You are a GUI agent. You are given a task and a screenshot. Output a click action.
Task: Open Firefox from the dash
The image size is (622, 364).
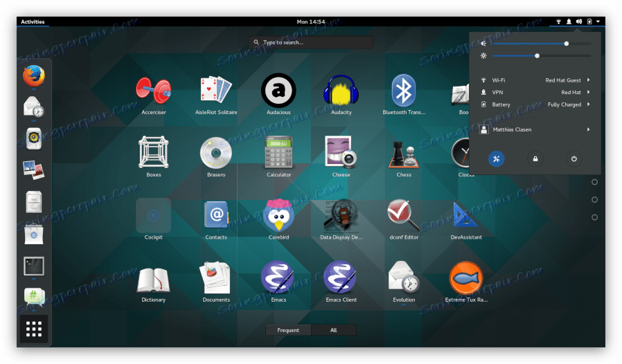[x=34, y=75]
